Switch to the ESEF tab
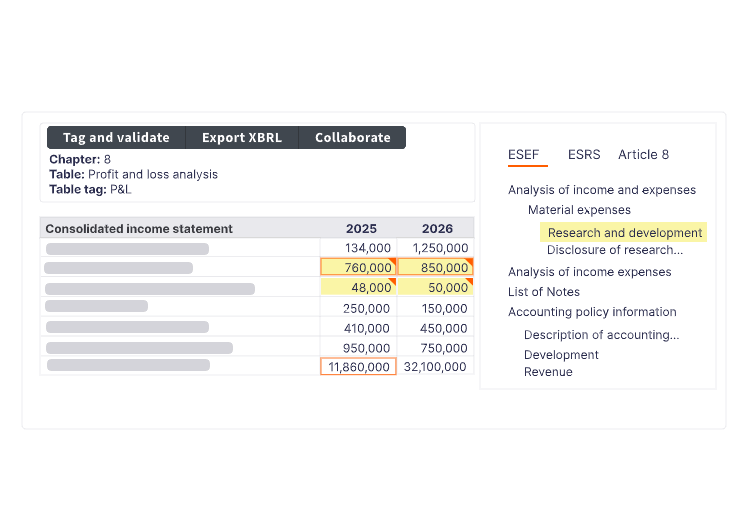 (x=523, y=155)
